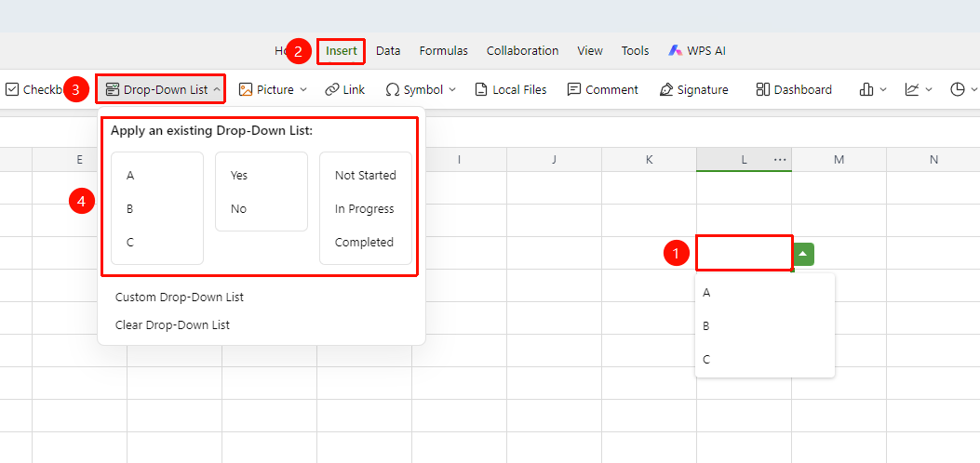Open the View tab
The image size is (980, 463).
coord(590,51)
